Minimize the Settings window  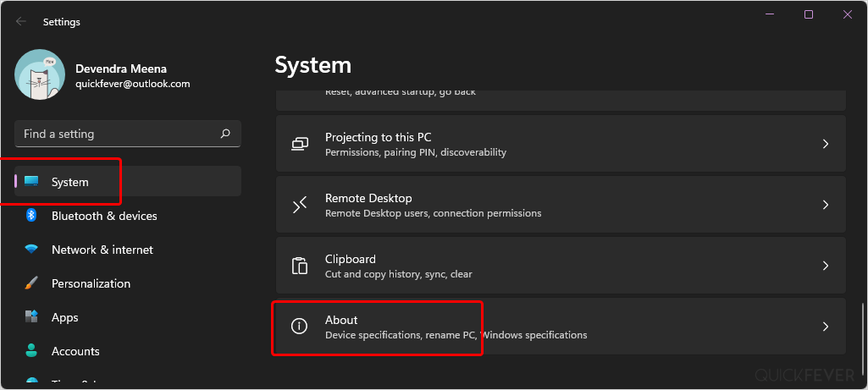(770, 14)
